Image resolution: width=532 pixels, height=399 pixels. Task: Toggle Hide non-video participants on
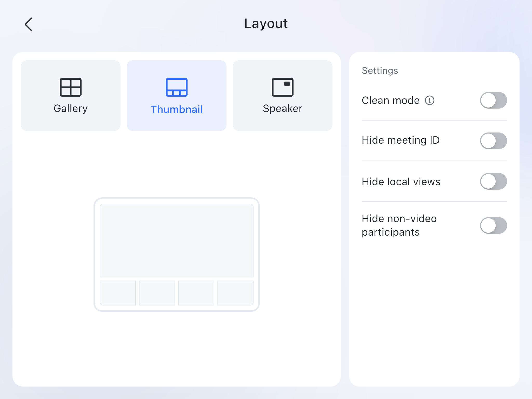point(493,225)
